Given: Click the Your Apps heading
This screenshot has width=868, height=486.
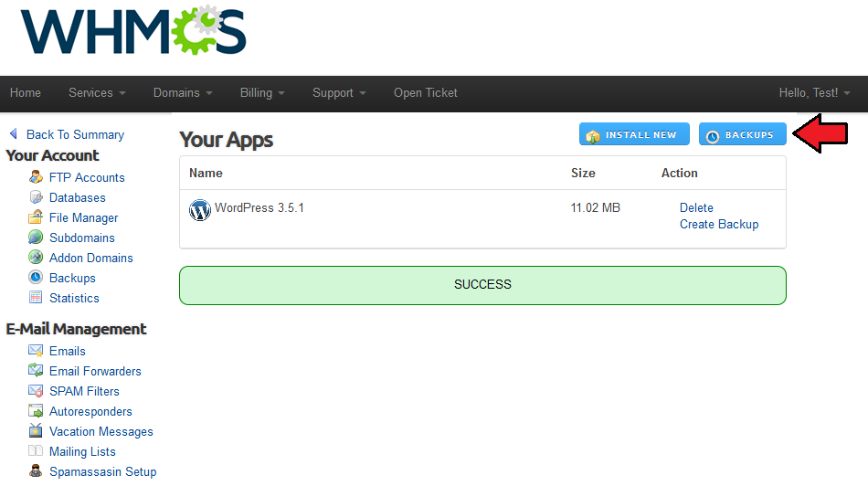Looking at the screenshot, I should (x=227, y=141).
